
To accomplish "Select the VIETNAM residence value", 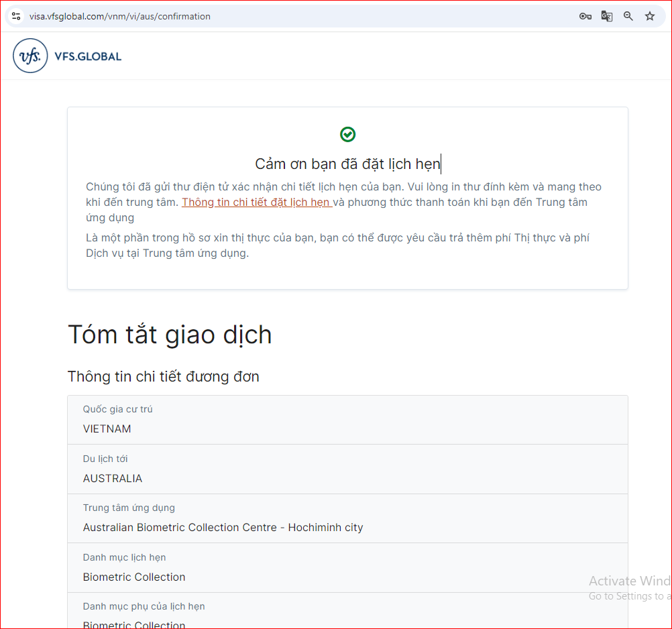I will tap(107, 429).
